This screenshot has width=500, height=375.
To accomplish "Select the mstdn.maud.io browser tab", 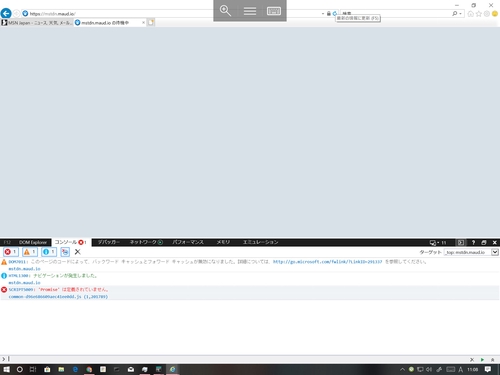I will 107,23.
